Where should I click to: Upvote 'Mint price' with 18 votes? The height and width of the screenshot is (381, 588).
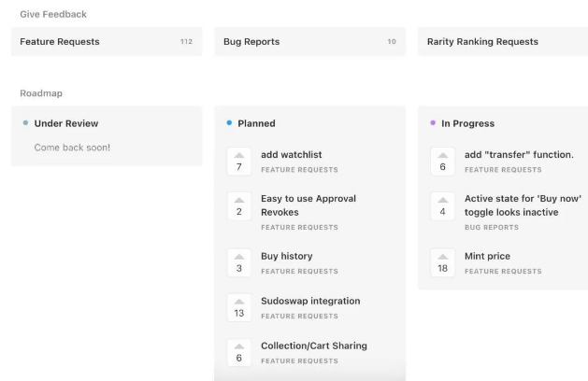(442, 263)
